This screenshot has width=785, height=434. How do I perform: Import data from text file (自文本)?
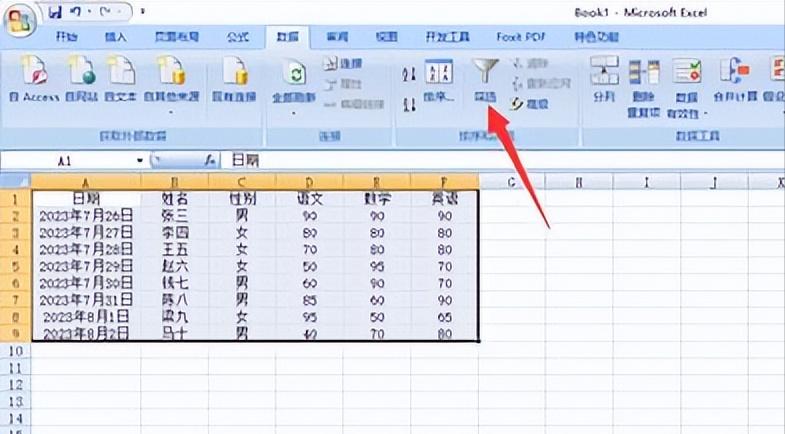[x=120, y=79]
